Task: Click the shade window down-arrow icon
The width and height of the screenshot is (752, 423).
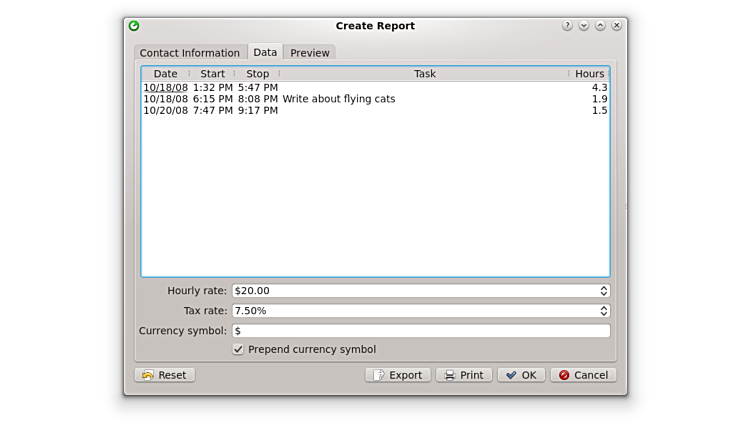Action: (x=584, y=26)
